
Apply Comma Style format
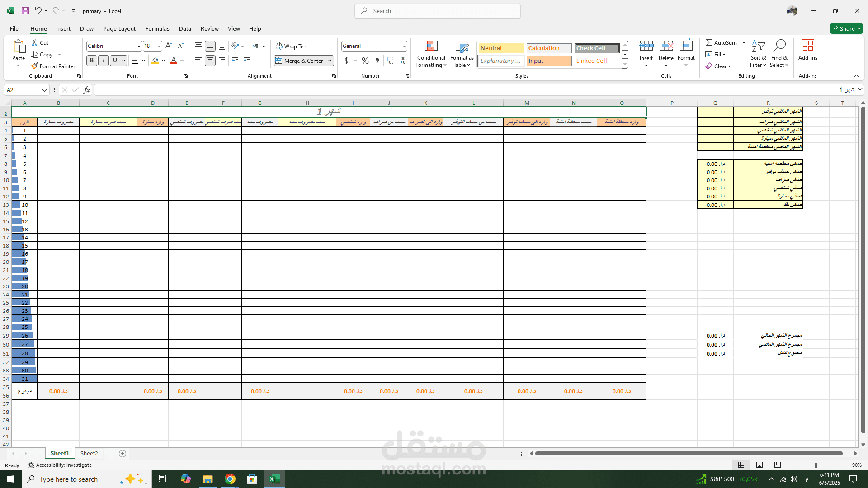(x=377, y=61)
